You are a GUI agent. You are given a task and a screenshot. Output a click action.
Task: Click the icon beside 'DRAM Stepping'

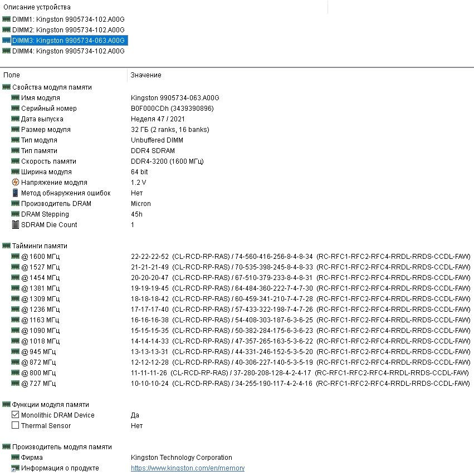tap(15, 214)
